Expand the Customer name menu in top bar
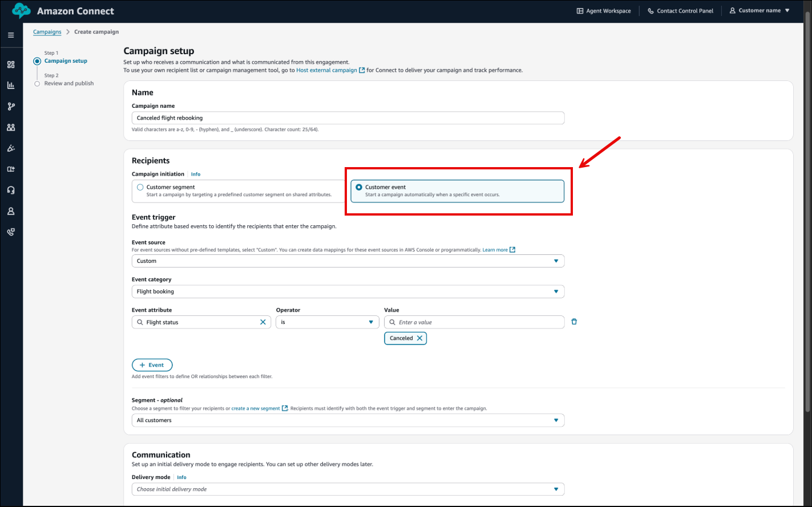This screenshot has height=507, width=812. [759, 10]
